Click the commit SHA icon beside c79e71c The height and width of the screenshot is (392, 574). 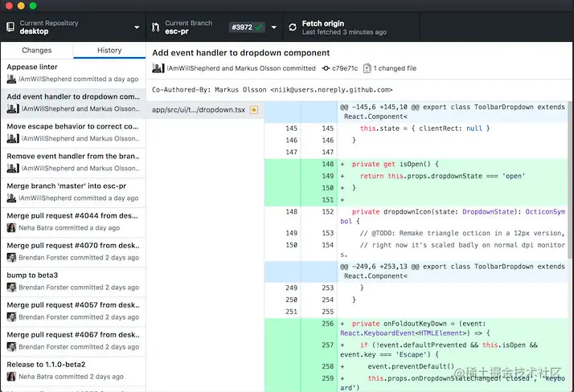click(326, 68)
